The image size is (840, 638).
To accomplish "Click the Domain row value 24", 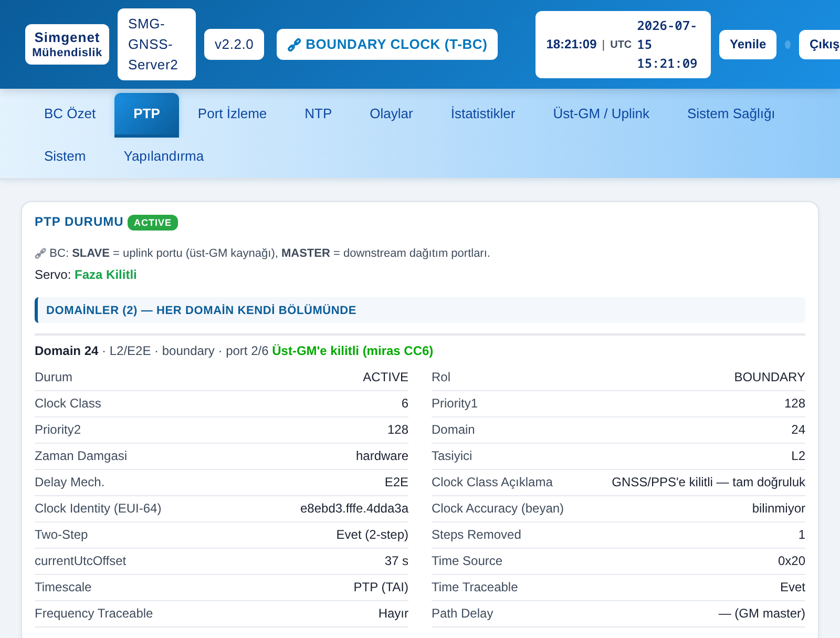I will [798, 430].
